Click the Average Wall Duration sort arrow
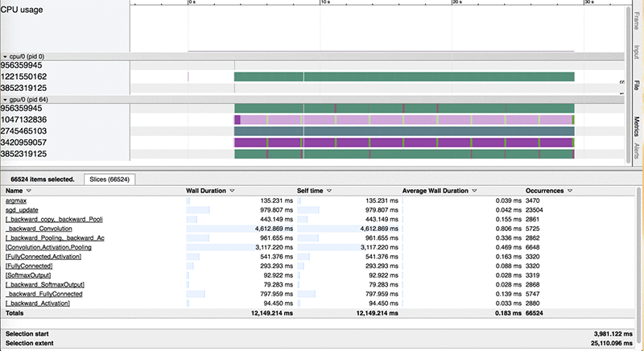The height and width of the screenshot is (351, 644). pos(474,191)
